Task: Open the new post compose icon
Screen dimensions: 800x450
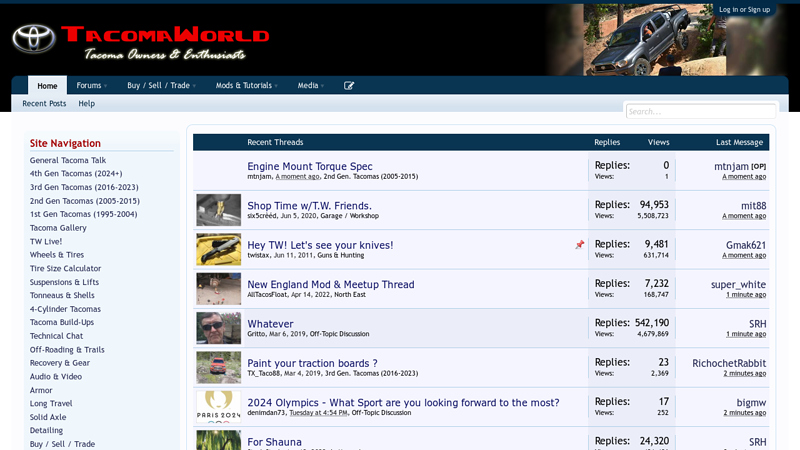Action: coord(349,86)
